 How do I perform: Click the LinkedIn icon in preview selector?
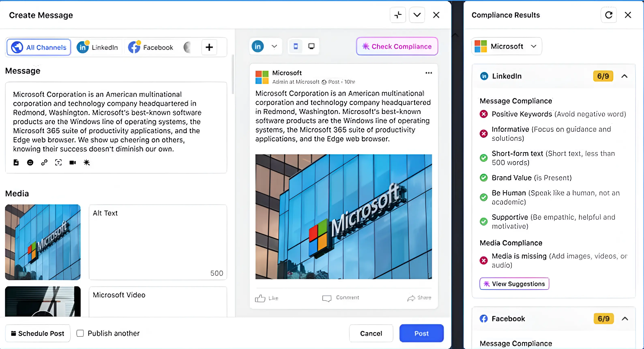(x=258, y=46)
